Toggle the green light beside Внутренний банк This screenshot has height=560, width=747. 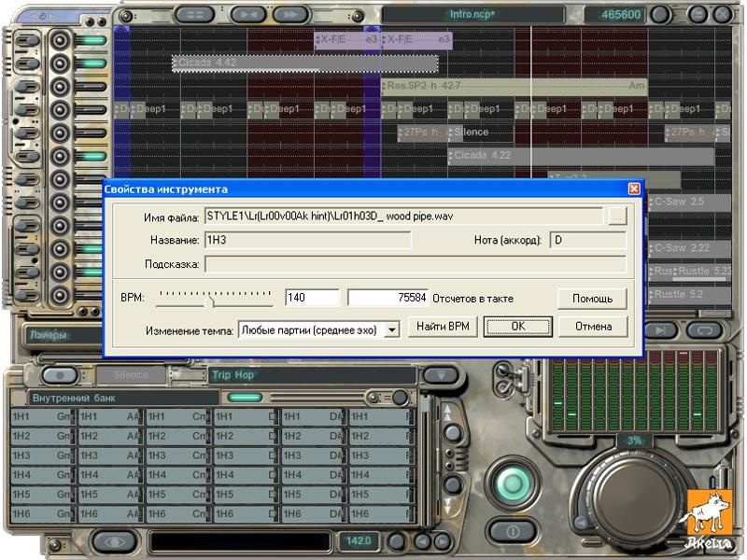(245, 398)
